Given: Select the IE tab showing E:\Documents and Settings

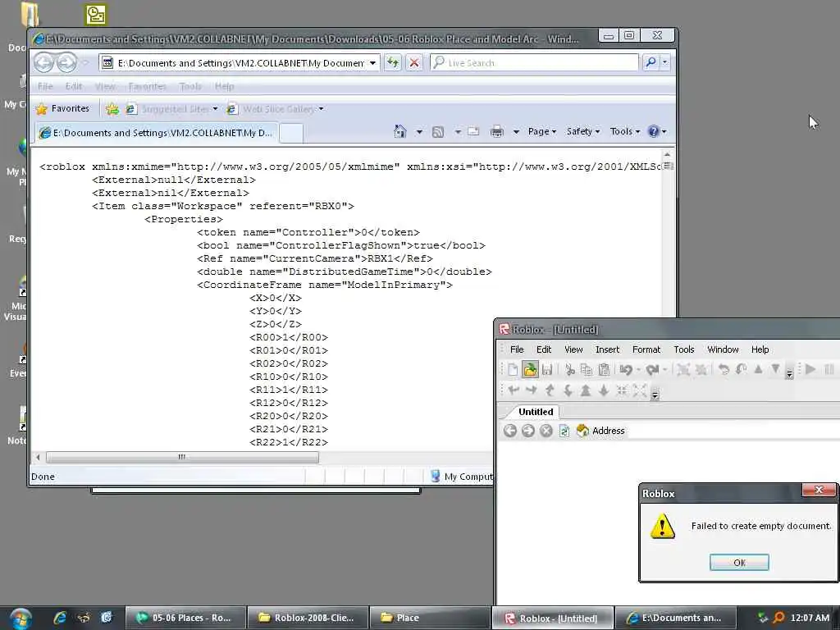Looking at the screenshot, I should pyautogui.click(x=157, y=133).
